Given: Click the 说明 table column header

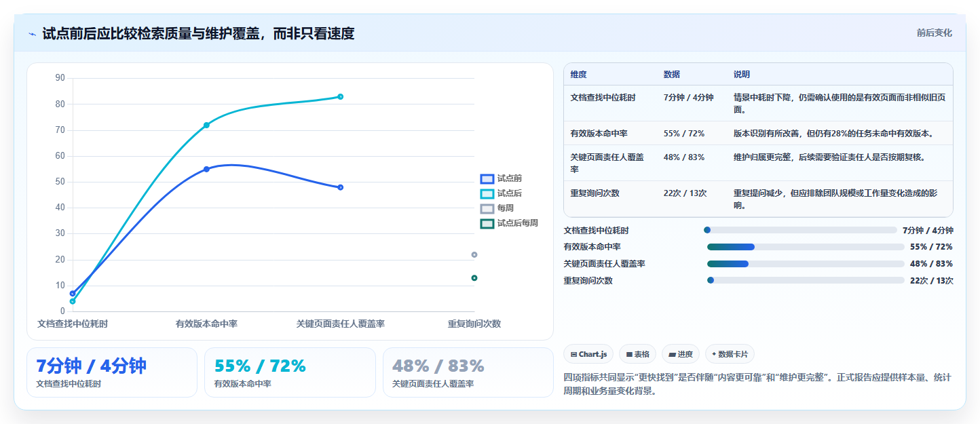Looking at the screenshot, I should pyautogui.click(x=742, y=75).
